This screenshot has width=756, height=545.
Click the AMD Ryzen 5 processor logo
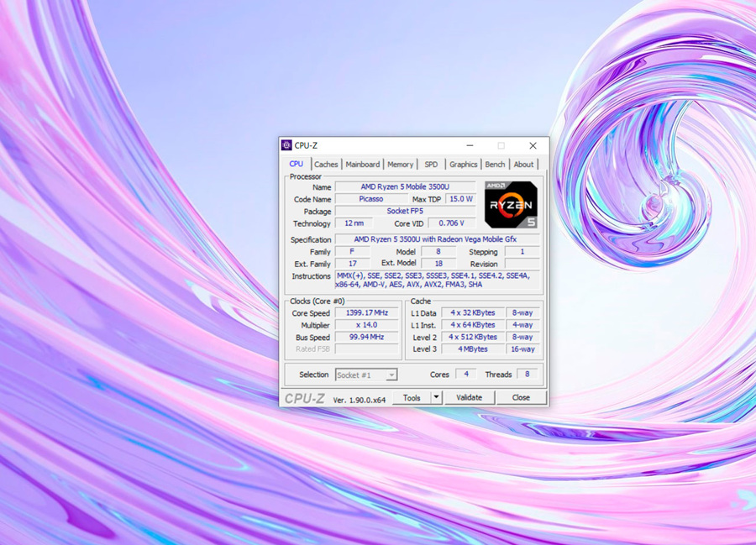coord(511,205)
